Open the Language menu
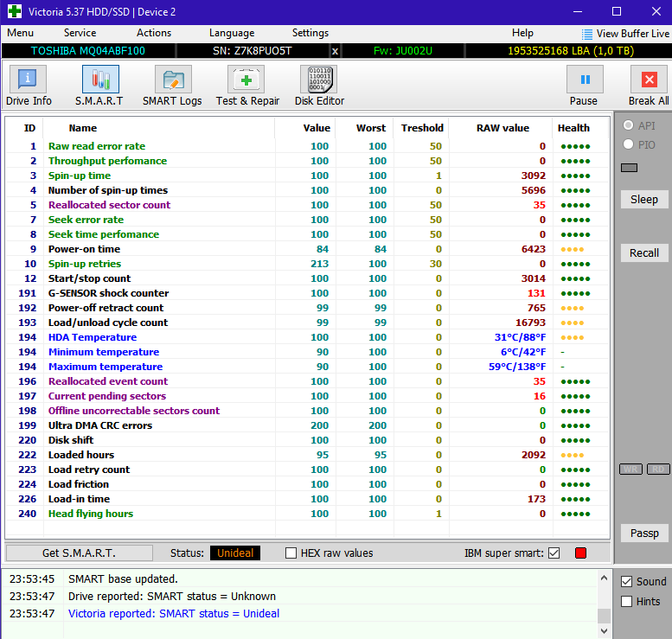Screen dimensions: 672x639 click(232, 33)
